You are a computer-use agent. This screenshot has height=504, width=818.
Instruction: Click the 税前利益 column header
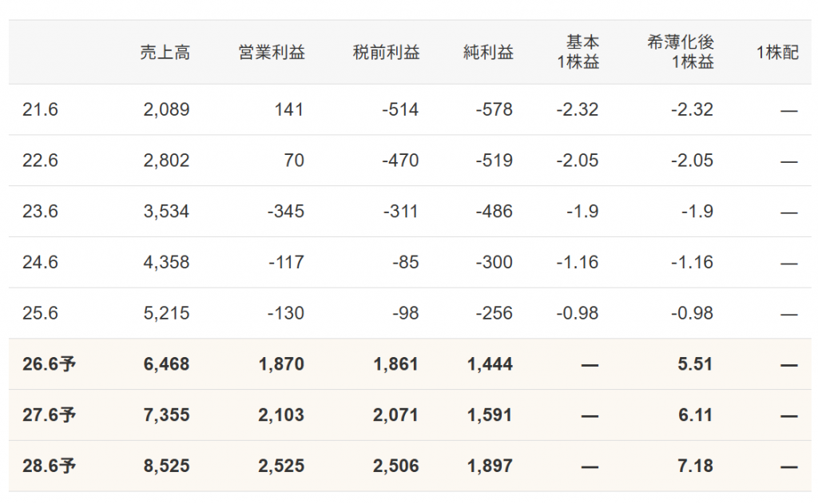click(x=386, y=52)
